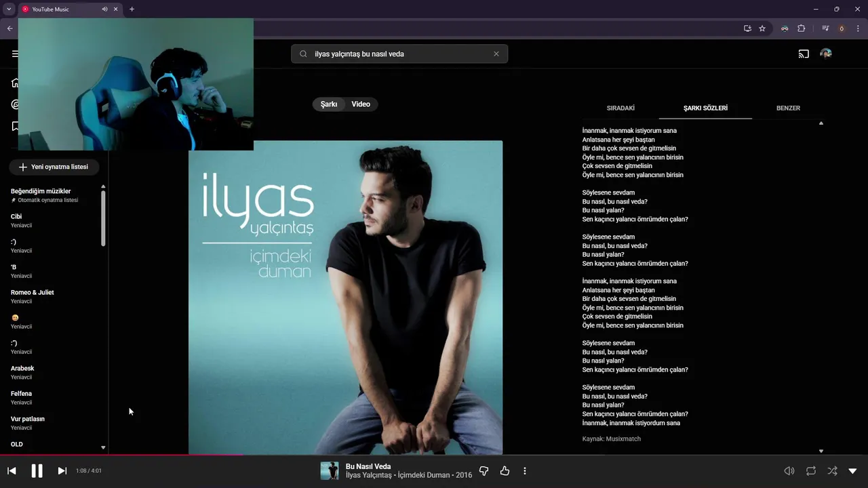Click the orange-glow browser profile icon
Viewport: 868px width, 488px height.
[x=842, y=28]
